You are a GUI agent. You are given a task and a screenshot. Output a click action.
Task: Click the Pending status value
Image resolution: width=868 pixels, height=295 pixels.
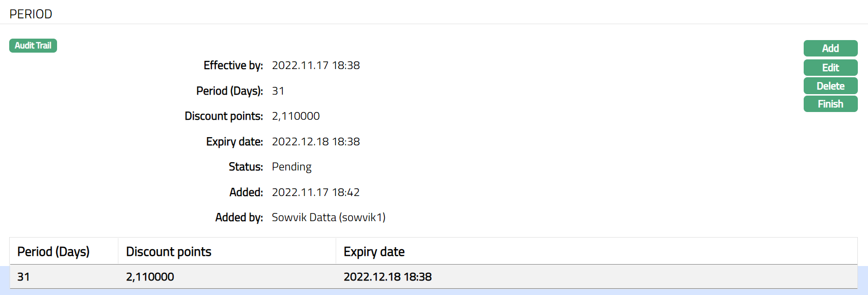coord(292,167)
